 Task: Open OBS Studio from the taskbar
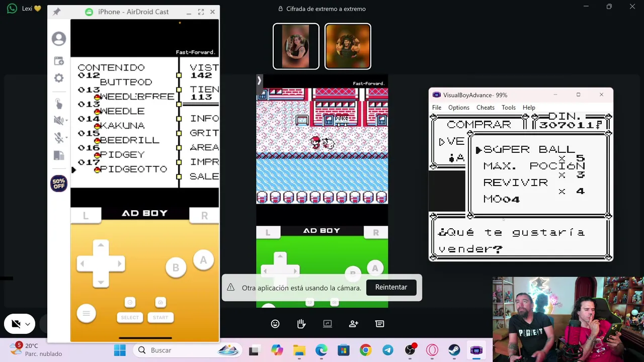tap(410, 350)
